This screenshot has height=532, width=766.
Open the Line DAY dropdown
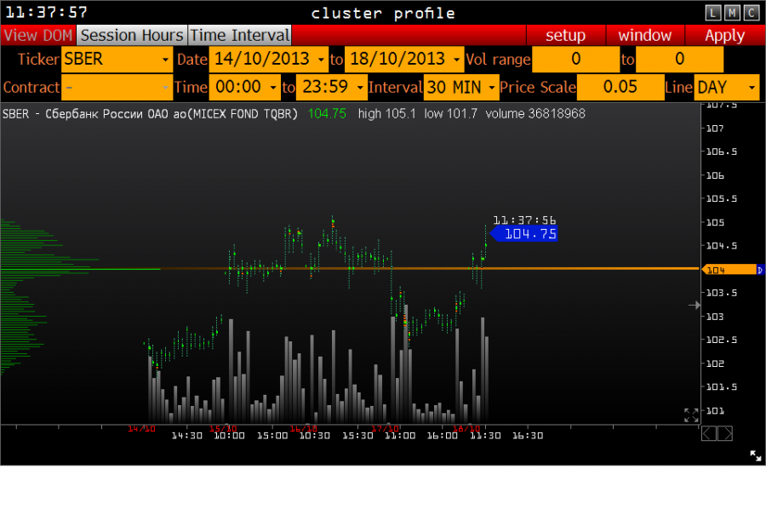pos(726,88)
